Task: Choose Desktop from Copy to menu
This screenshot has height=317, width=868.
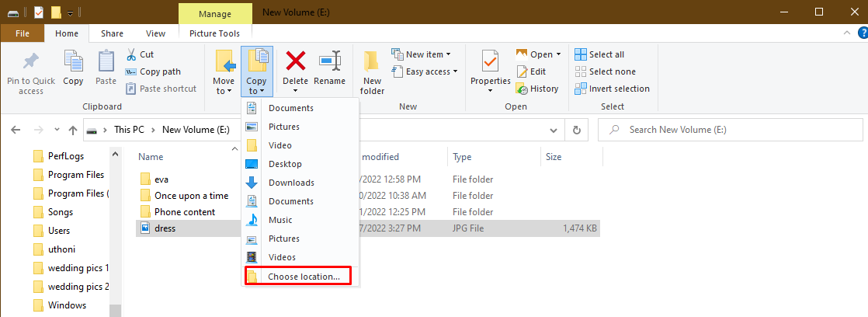Action: click(285, 164)
